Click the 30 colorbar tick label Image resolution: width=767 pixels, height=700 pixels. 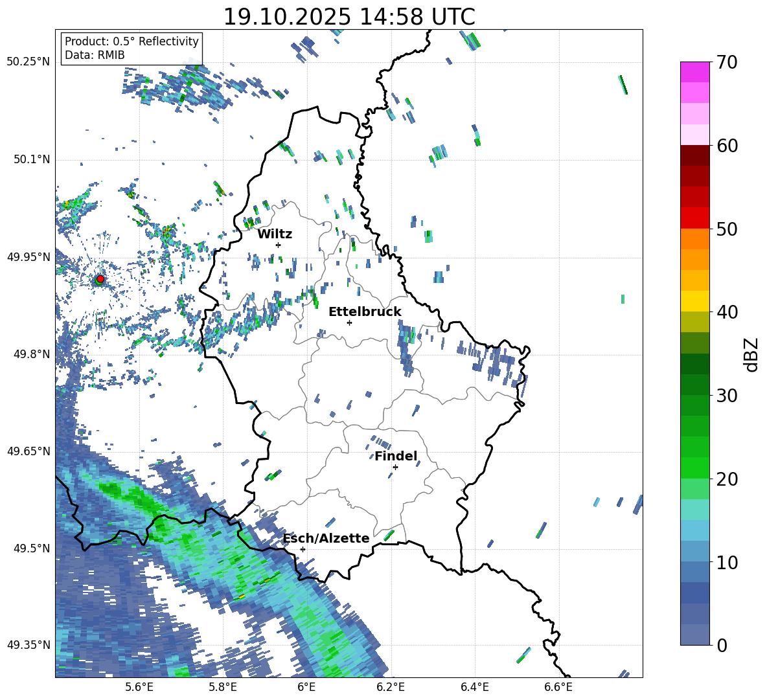click(x=726, y=396)
